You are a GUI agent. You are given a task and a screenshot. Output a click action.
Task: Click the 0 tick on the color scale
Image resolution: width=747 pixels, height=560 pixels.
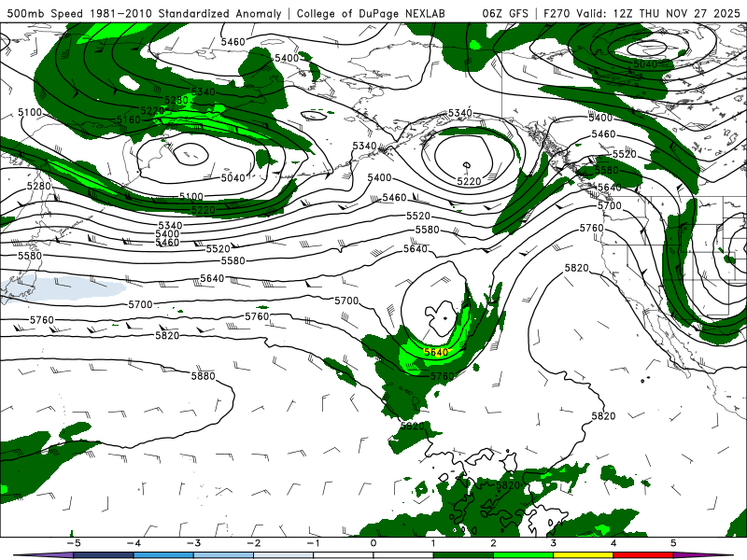(x=373, y=543)
